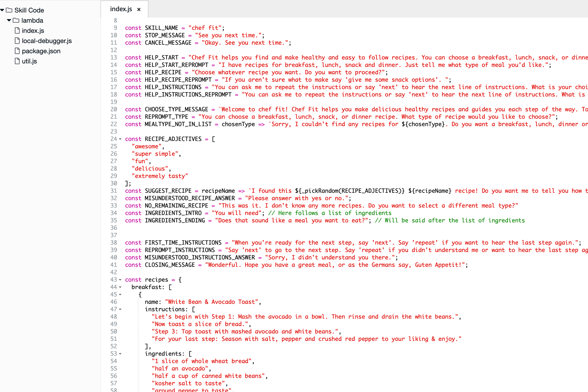Image resolution: width=588 pixels, height=392 pixels.
Task: Collapse the lambda folder arrow
Action: (9, 21)
